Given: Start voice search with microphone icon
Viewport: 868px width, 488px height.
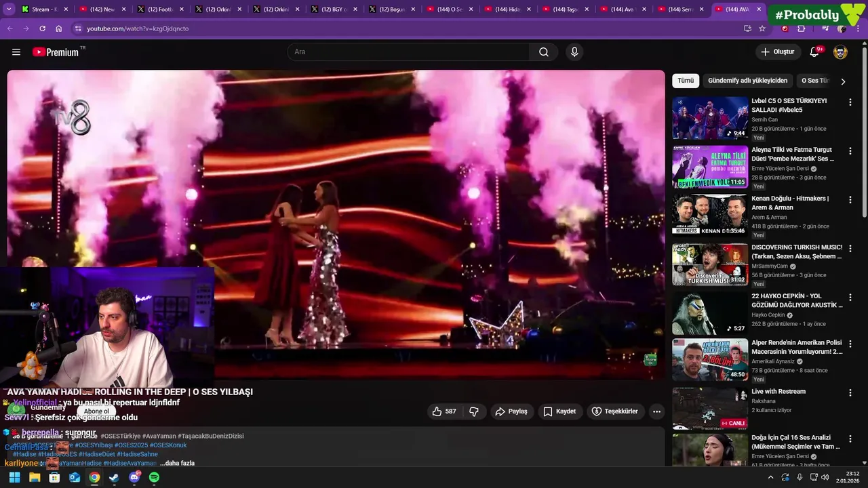Looking at the screenshot, I should pos(574,52).
